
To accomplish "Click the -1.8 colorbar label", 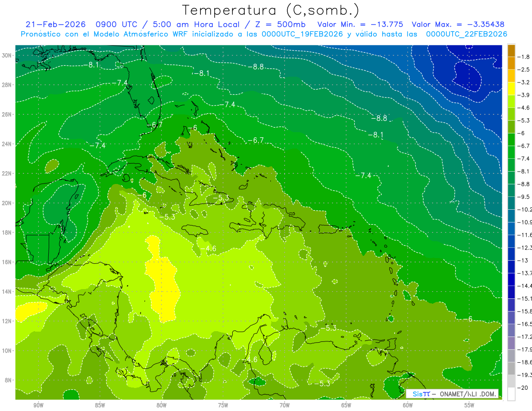I will [x=524, y=57].
